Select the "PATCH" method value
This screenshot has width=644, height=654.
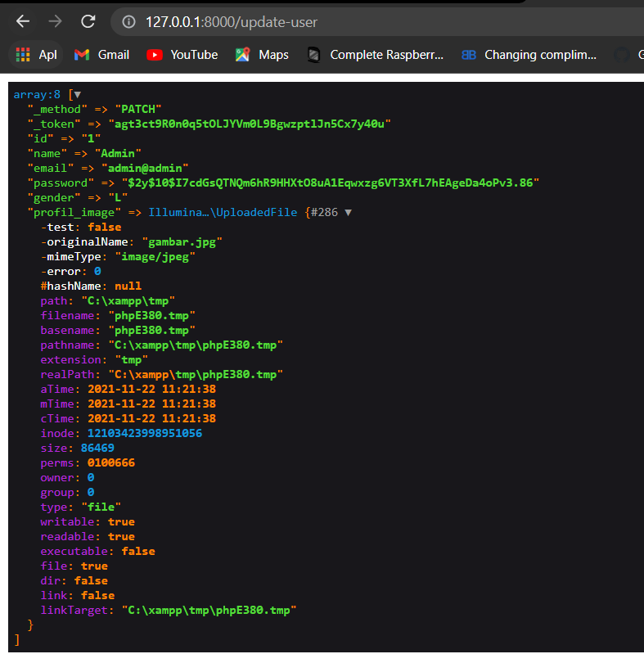point(138,110)
